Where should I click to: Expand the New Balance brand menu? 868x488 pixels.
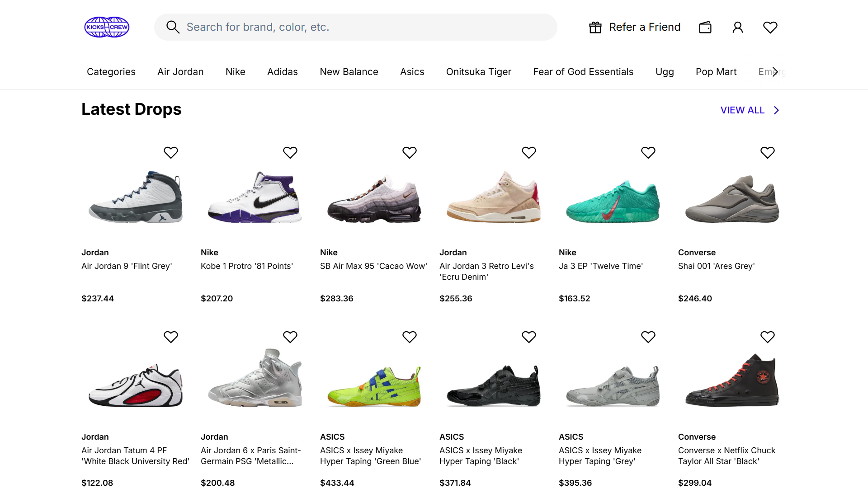point(349,71)
